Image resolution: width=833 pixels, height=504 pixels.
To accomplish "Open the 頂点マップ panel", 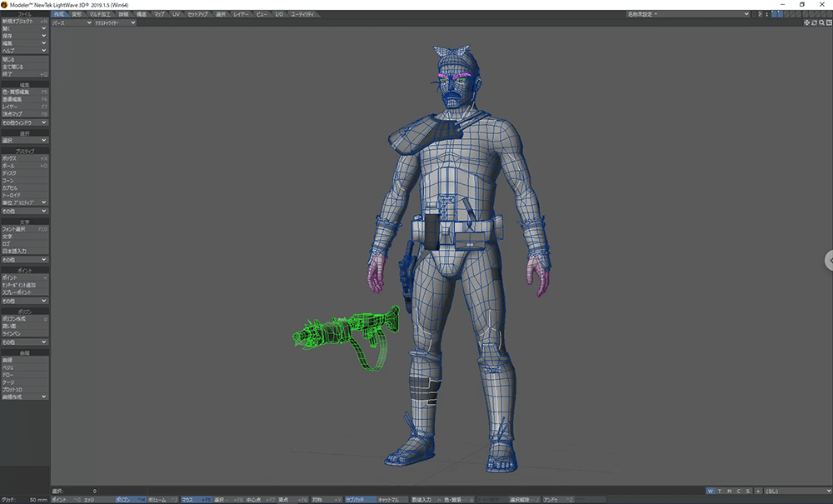I will pos(24,114).
